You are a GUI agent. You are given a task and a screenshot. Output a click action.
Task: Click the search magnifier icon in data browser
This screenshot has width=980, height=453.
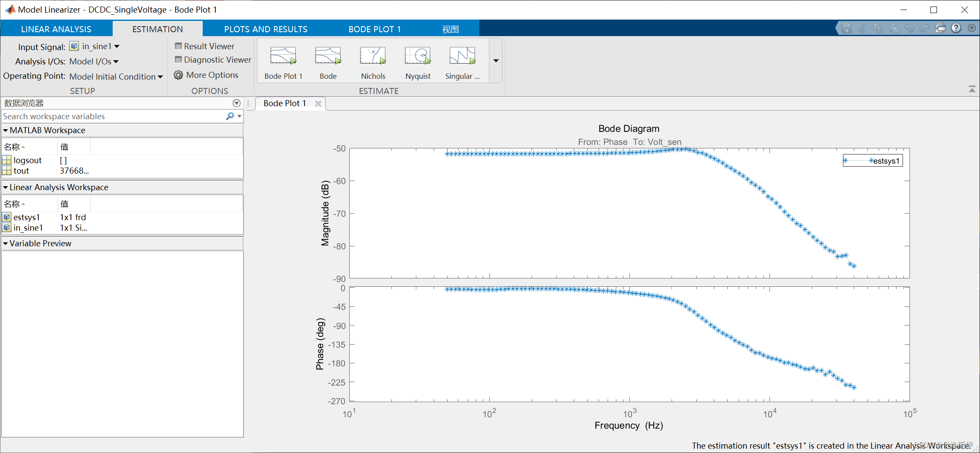(x=230, y=116)
